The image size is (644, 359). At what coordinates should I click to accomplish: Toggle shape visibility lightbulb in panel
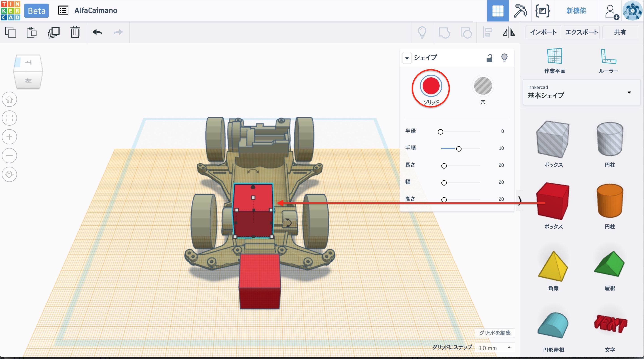[x=504, y=58]
